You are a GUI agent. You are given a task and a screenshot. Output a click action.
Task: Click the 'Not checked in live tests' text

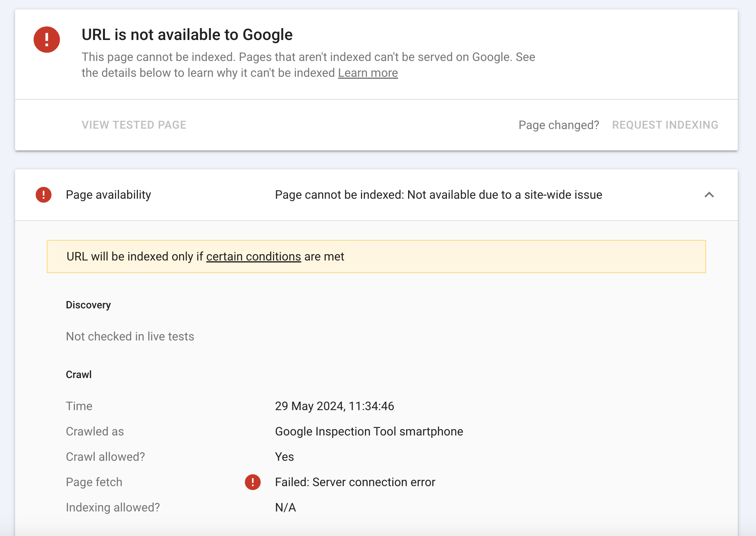(x=130, y=336)
